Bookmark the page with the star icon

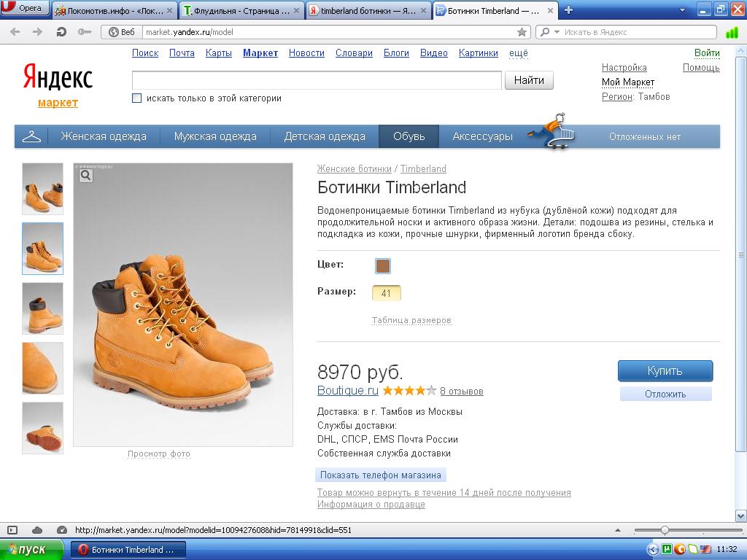pyautogui.click(x=522, y=32)
